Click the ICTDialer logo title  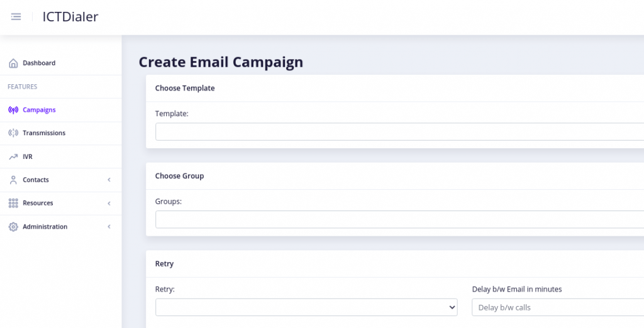point(70,17)
